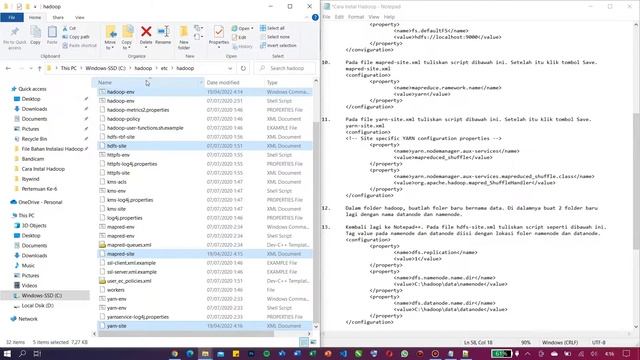
Task: Open the File tab in Explorer
Action: click(12, 18)
